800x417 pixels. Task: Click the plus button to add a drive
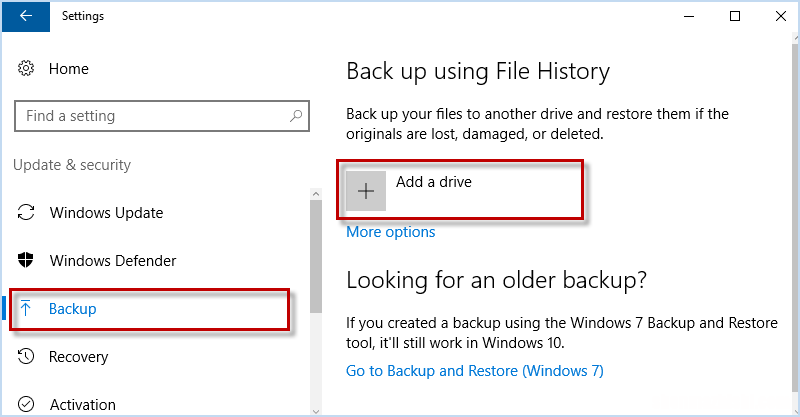pyautogui.click(x=366, y=191)
